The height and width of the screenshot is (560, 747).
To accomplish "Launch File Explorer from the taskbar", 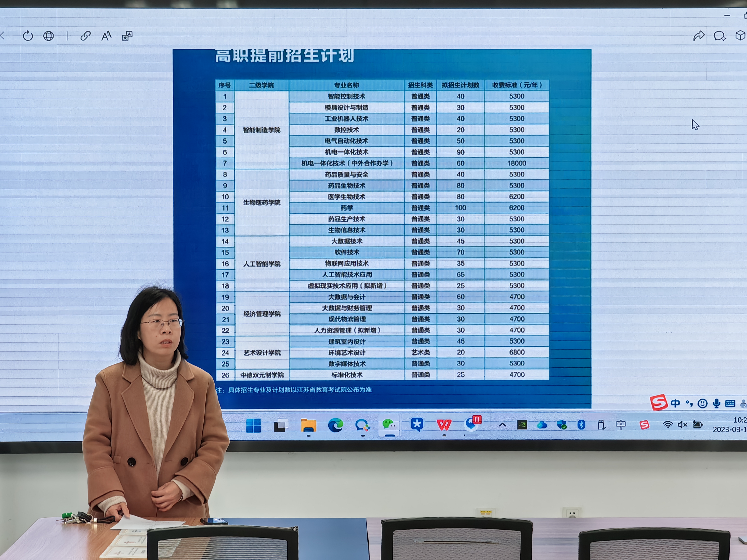I will [308, 425].
